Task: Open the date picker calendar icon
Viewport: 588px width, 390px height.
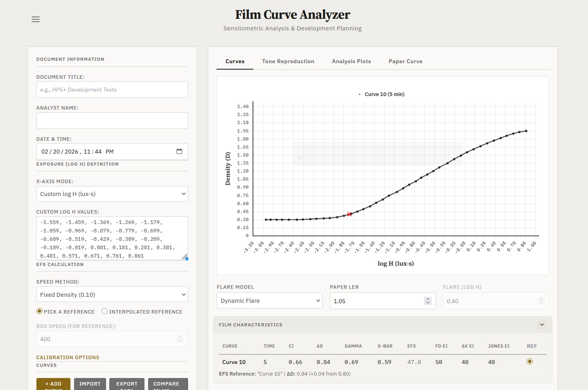Action: pos(179,152)
